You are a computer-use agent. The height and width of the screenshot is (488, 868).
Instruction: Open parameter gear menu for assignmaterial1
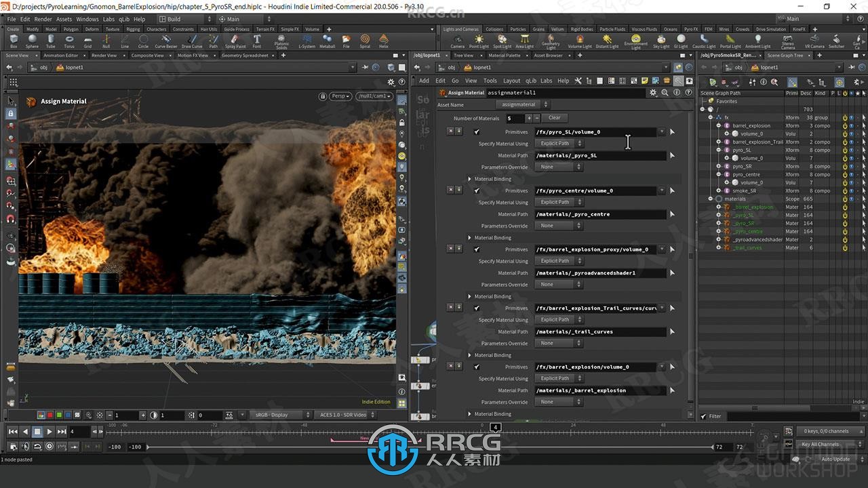(653, 92)
